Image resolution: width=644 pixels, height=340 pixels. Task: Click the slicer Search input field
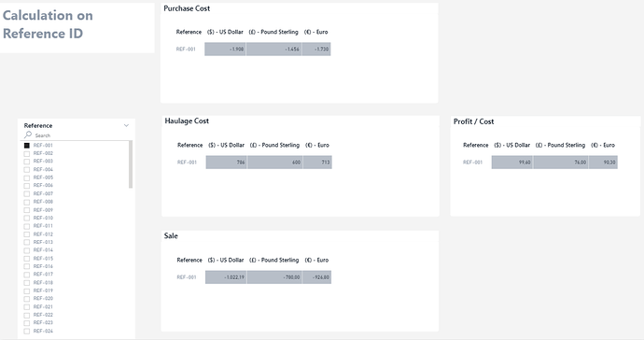pos(76,135)
